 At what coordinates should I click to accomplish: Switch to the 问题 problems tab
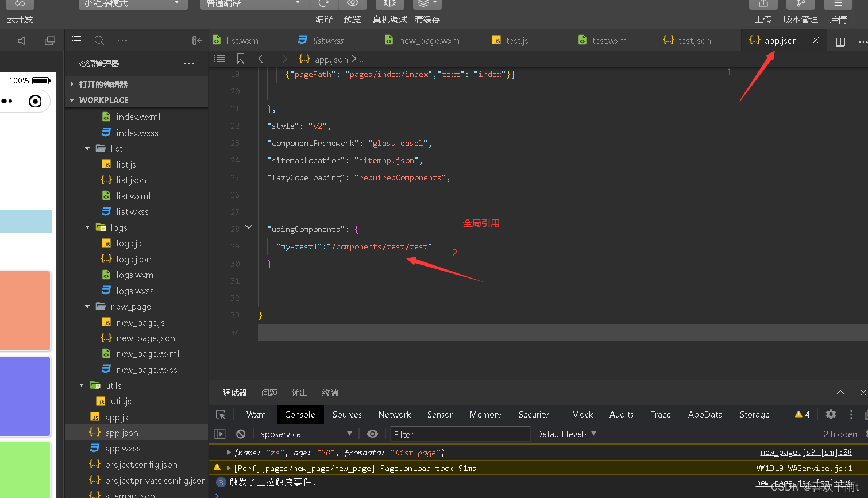(269, 393)
